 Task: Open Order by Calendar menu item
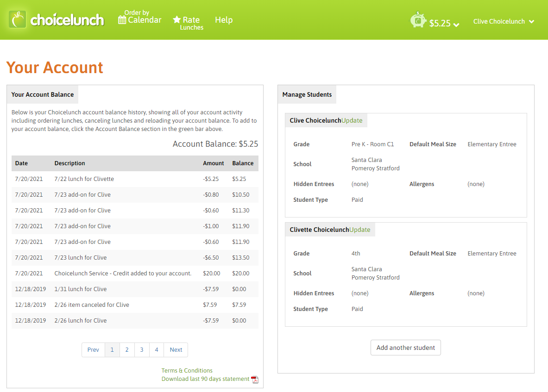click(x=140, y=17)
